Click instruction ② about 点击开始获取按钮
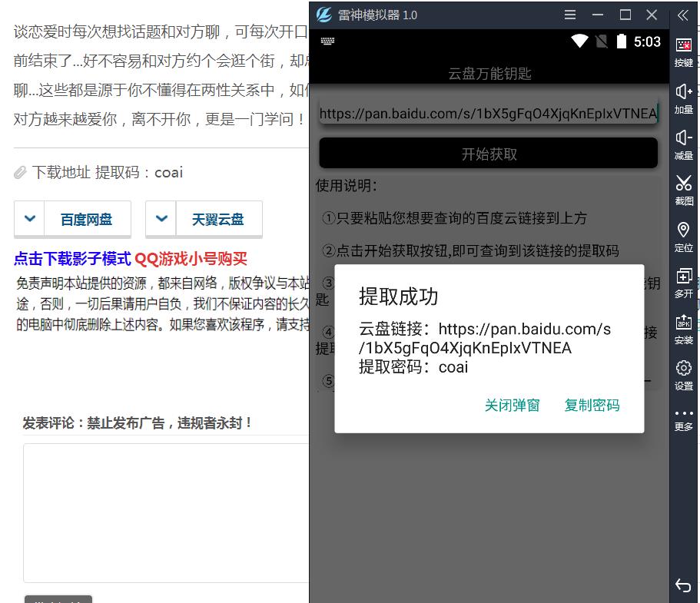The width and height of the screenshot is (700, 603). [x=470, y=251]
